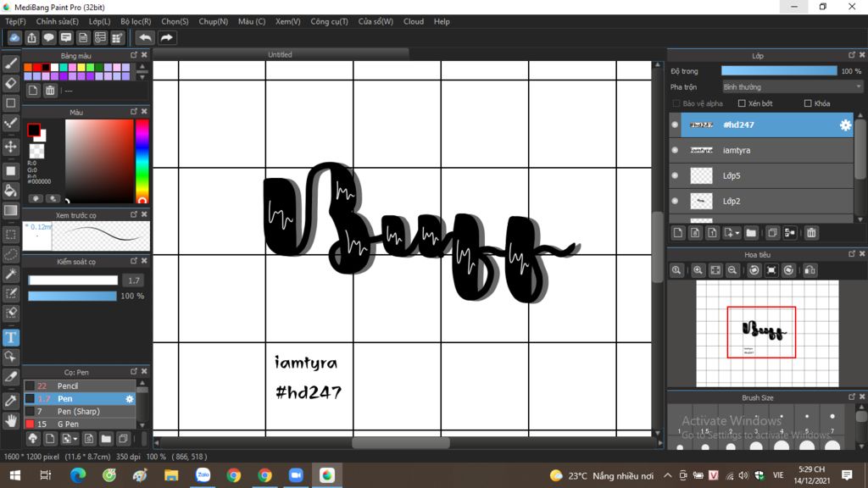Duplicate layer icon in Lớp panel
The width and height of the screenshot is (868, 488).
772,233
